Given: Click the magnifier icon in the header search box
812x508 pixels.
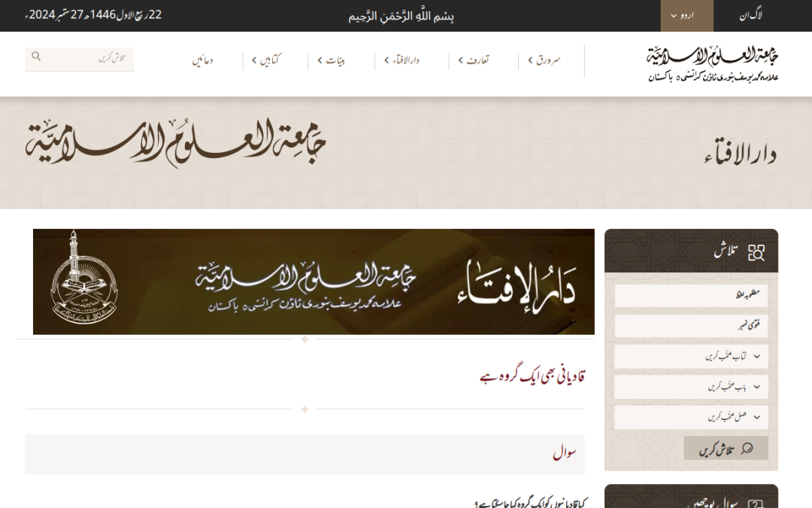Looking at the screenshot, I should click(36, 56).
